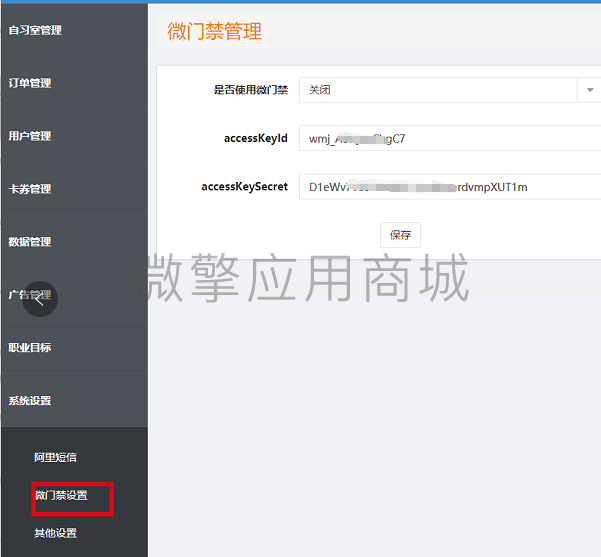Select the 微门禁设置 submenu item
601x557 pixels.
click(61, 495)
